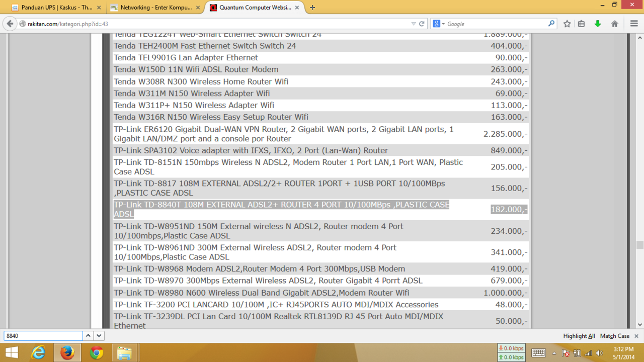
Task: Click TP-Link TD-W8961ND 300M External row
Action: [321, 252]
